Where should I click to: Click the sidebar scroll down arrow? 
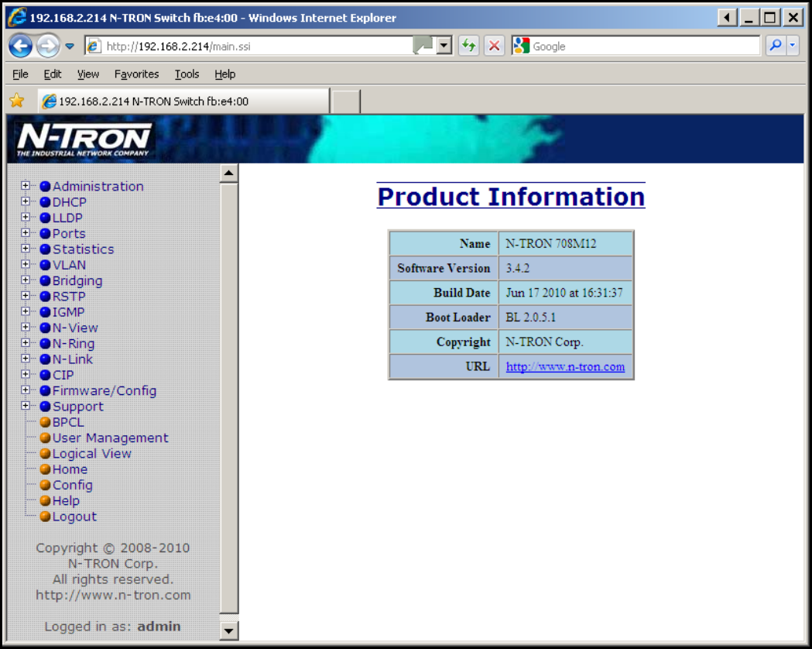(x=228, y=630)
